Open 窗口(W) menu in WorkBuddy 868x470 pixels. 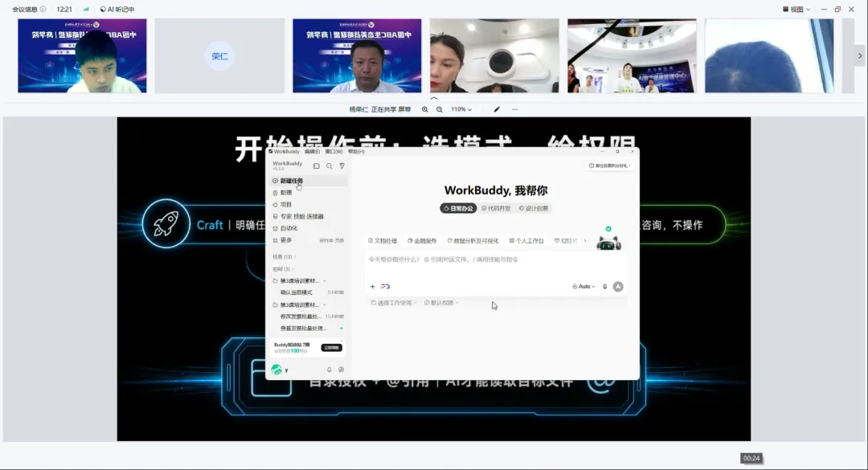point(334,152)
